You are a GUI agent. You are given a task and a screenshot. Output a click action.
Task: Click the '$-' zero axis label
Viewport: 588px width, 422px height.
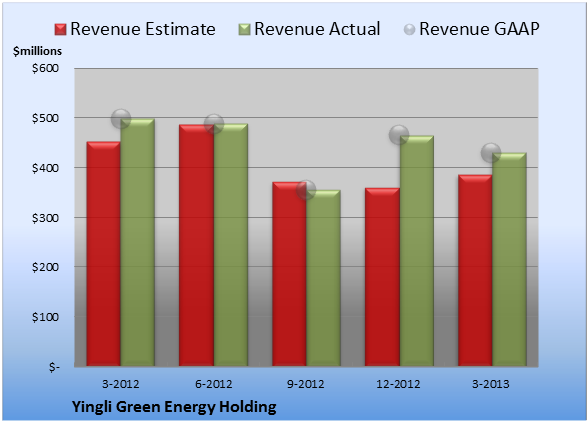[54, 367]
